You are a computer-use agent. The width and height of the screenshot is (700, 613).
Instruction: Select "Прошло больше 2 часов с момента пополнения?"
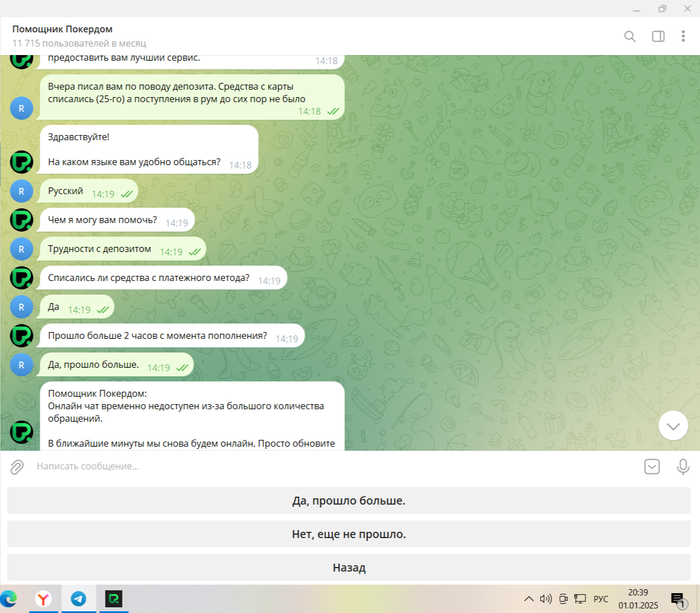pyautogui.click(x=171, y=336)
